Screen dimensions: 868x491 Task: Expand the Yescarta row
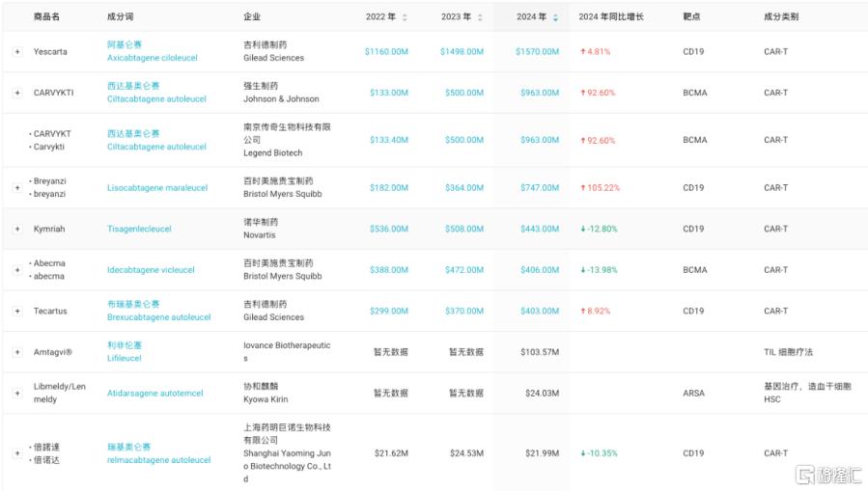click(x=17, y=51)
